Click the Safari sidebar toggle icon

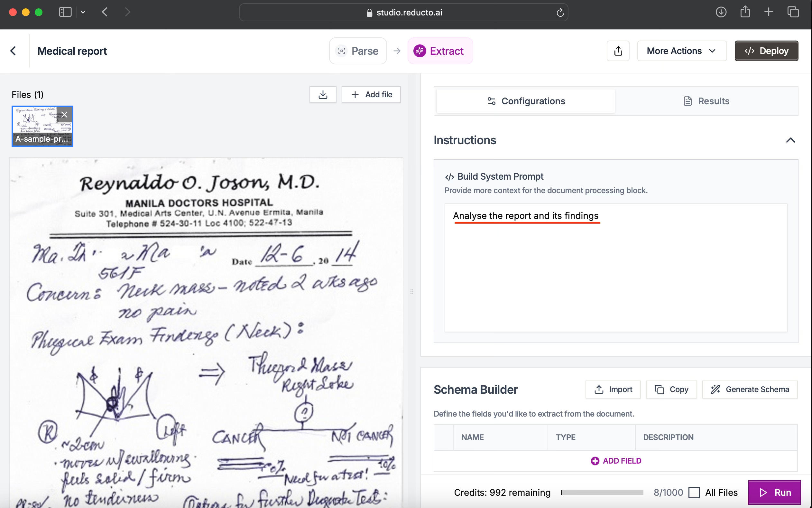click(x=65, y=13)
